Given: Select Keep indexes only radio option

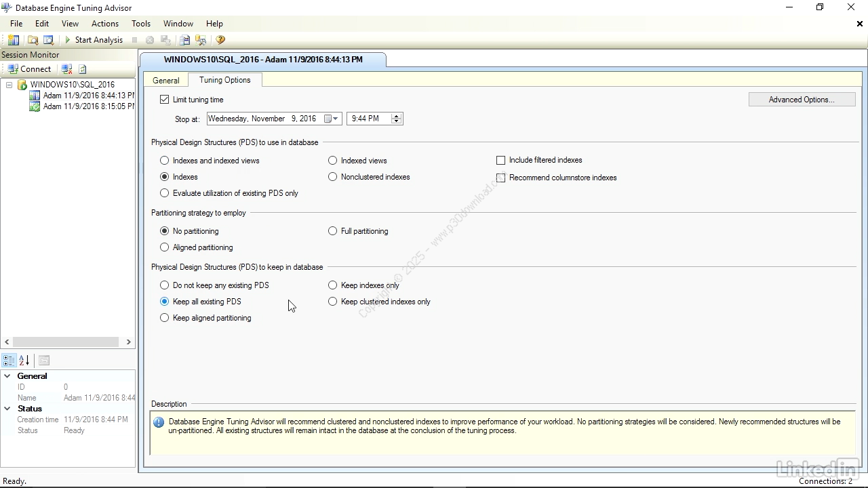Looking at the screenshot, I should (332, 285).
